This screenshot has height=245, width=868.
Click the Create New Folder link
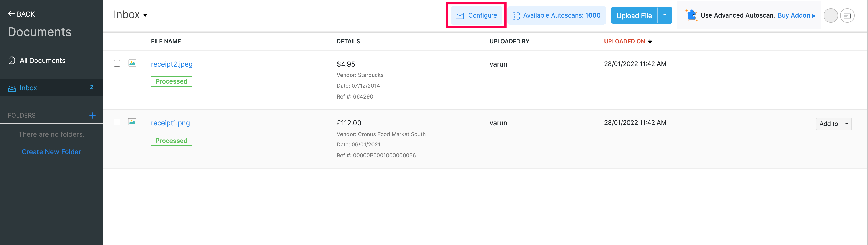[x=51, y=152]
